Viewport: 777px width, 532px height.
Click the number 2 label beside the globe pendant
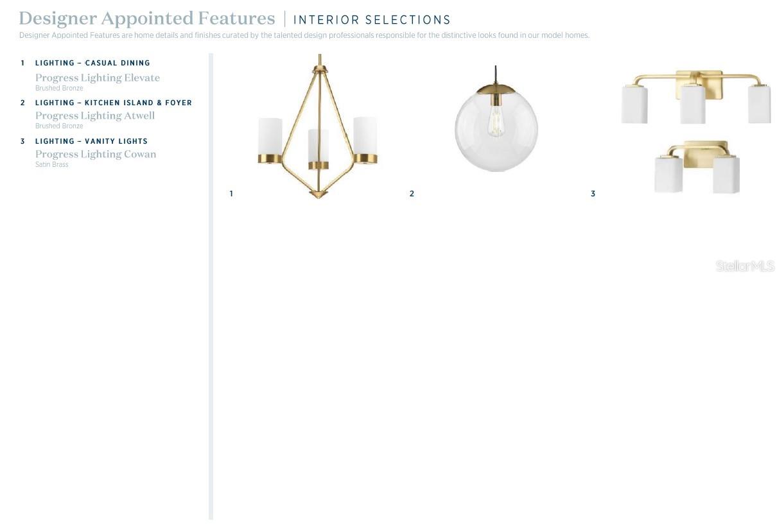pos(412,193)
